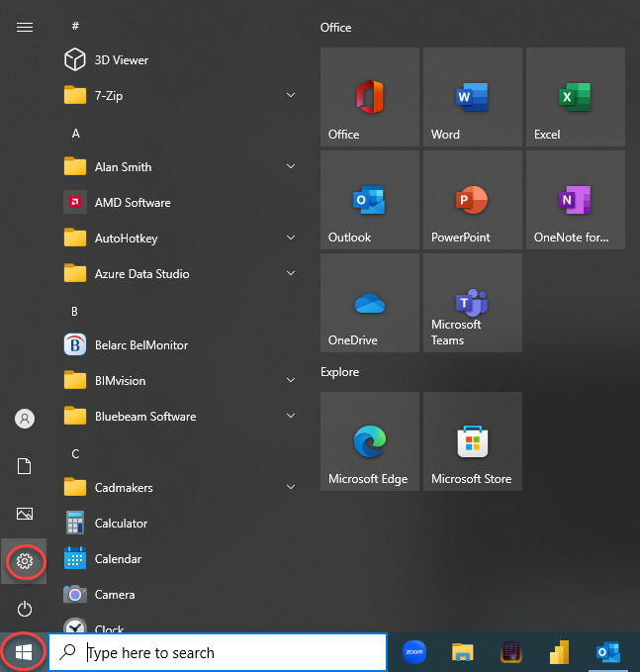
Task: Open 3D Viewer from the app list
Action: coord(180,60)
